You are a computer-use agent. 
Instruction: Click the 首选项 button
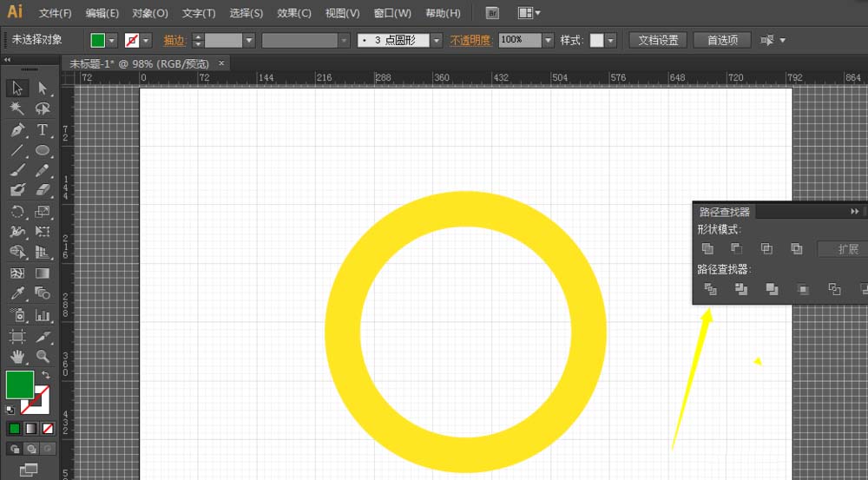click(x=722, y=40)
